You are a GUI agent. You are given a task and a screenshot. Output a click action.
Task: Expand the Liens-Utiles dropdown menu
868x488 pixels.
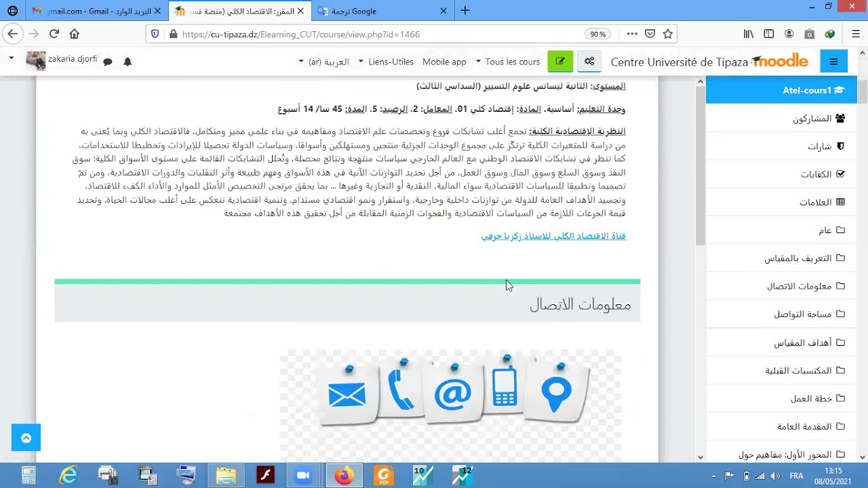[x=385, y=62]
